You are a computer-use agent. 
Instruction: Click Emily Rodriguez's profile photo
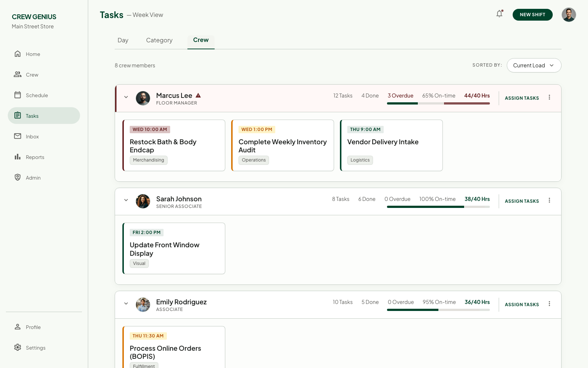[x=143, y=305]
